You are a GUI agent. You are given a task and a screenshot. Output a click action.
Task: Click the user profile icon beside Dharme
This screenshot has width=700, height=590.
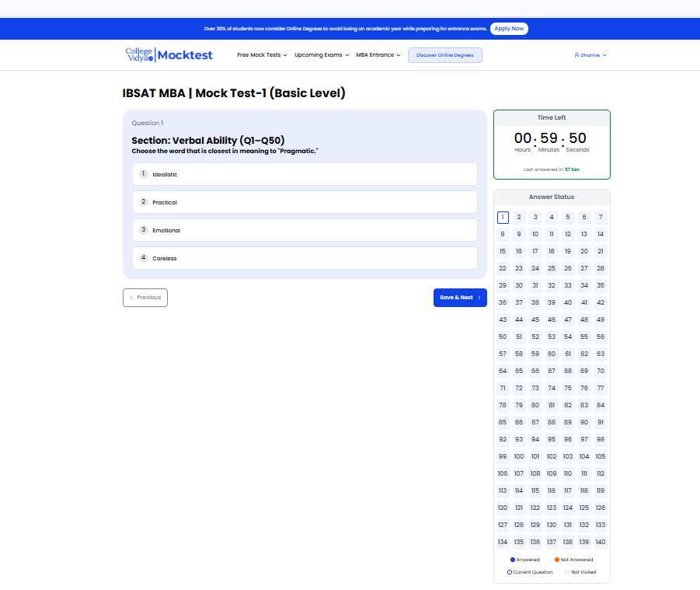pyautogui.click(x=576, y=55)
